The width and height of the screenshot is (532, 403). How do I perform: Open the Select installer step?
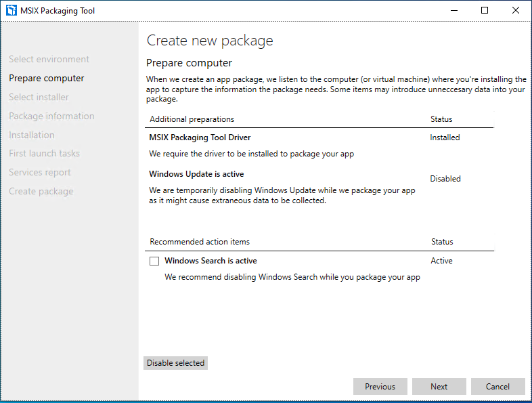[x=39, y=97]
